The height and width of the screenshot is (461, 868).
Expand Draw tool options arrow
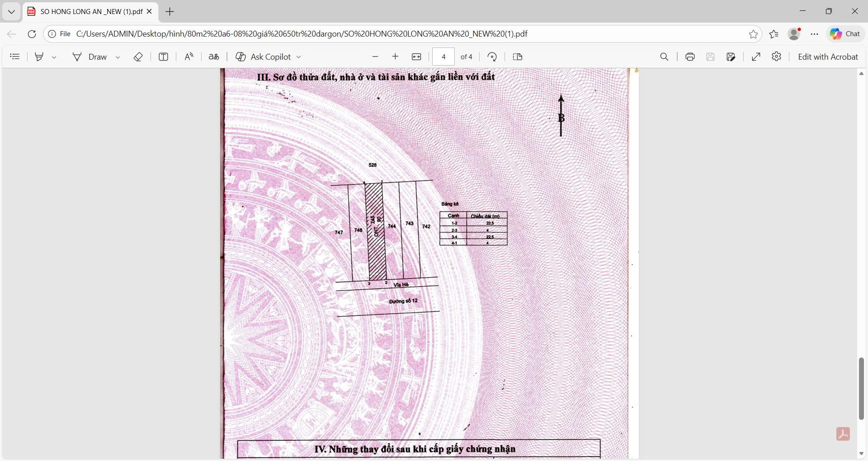pyautogui.click(x=118, y=57)
